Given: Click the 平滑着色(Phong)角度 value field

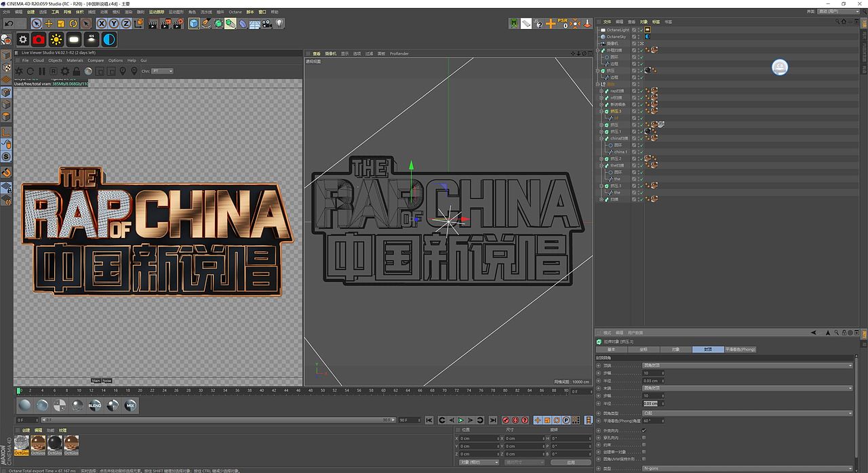Looking at the screenshot, I should pyautogui.click(x=654, y=421).
